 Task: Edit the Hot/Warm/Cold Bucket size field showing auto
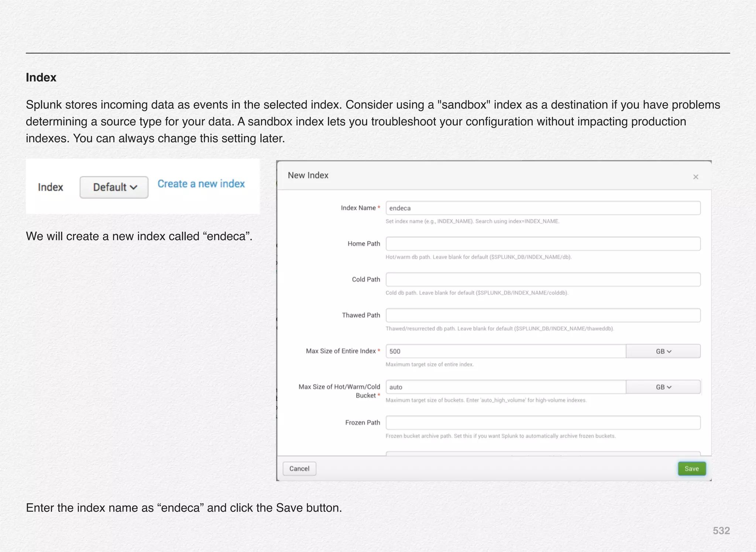tap(506, 387)
